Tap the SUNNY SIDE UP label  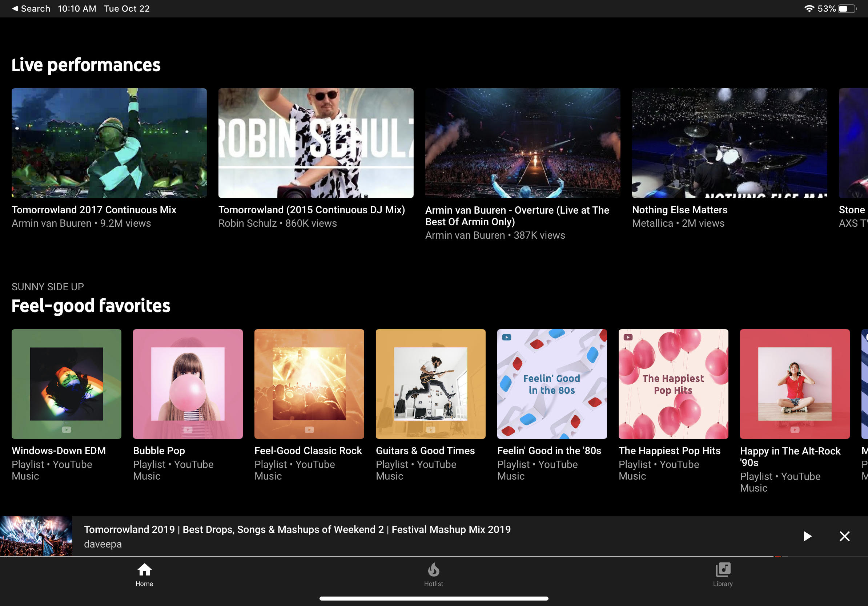point(48,287)
